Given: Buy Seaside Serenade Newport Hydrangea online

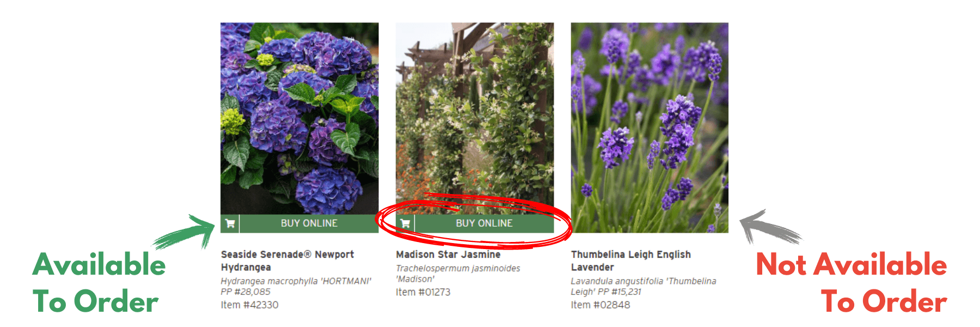Looking at the screenshot, I should [309, 223].
